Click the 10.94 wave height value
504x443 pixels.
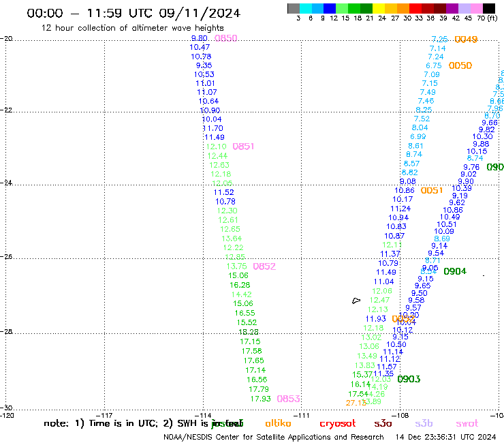tap(398, 218)
